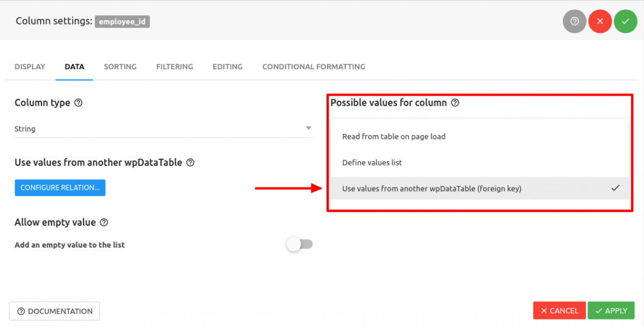Switch to Conditional Formatting tab

[x=313, y=67]
